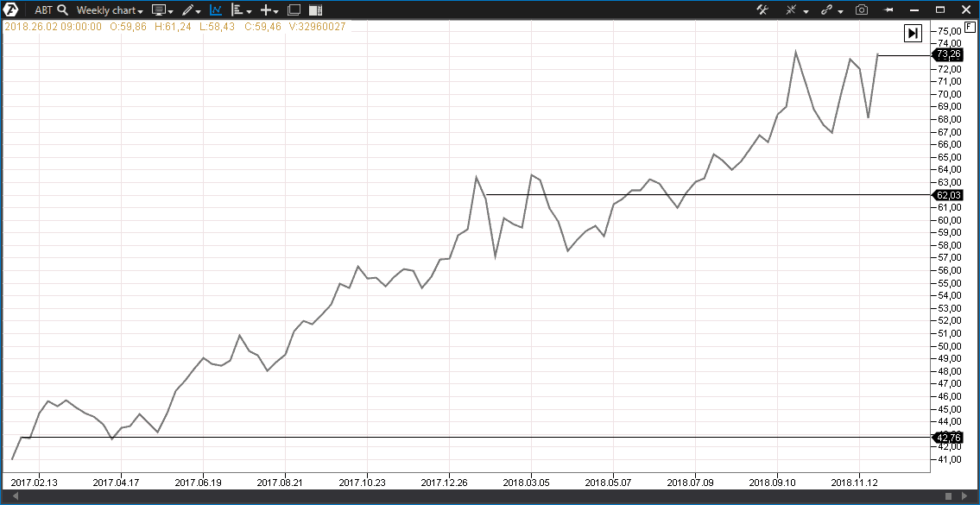Viewport: 980px width, 505px height.
Task: Click the 62,03 horizontal line price label
Action: click(x=948, y=195)
